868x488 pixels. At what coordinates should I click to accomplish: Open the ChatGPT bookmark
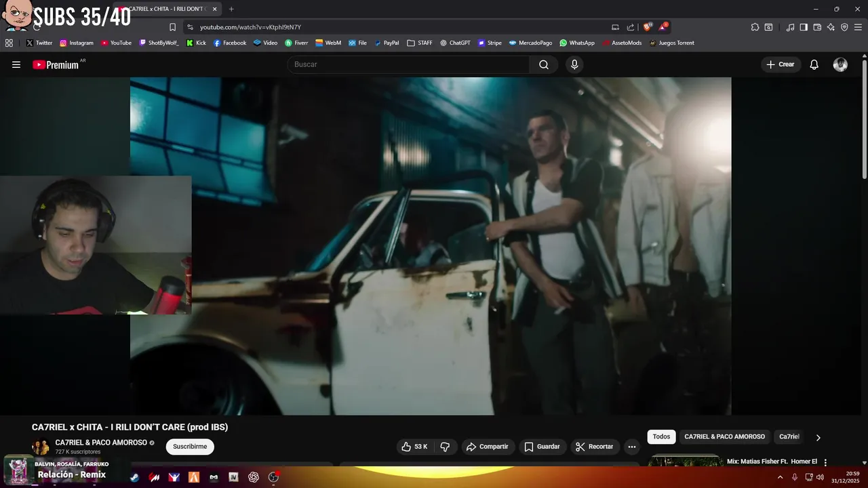tap(455, 43)
